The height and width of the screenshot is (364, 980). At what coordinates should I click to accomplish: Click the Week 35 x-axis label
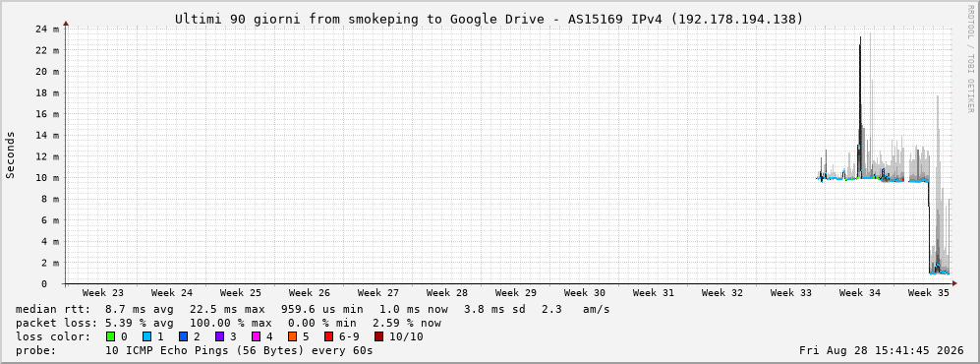coord(928,293)
